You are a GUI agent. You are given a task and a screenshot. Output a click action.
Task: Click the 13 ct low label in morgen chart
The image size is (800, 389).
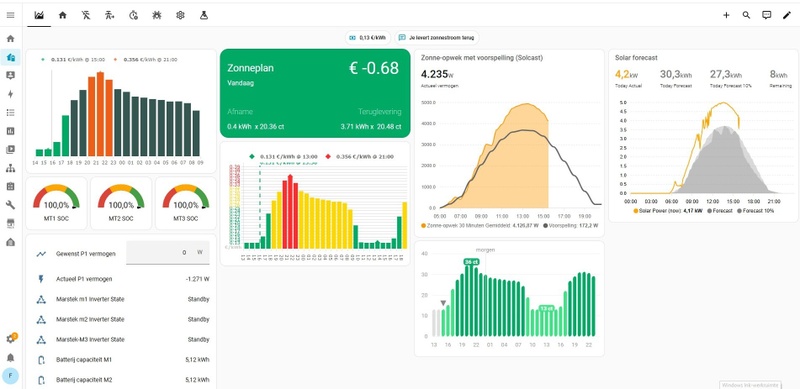(546, 308)
